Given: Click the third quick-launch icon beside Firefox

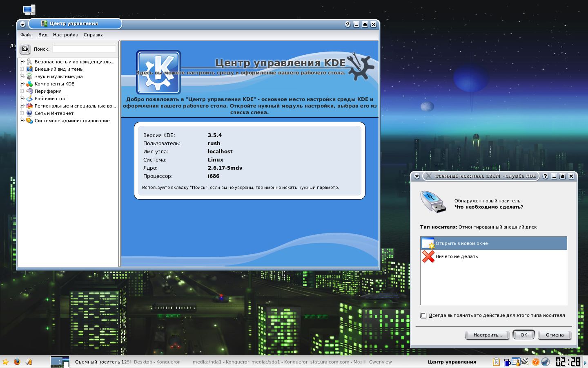Looking at the screenshot, I should point(28,362).
